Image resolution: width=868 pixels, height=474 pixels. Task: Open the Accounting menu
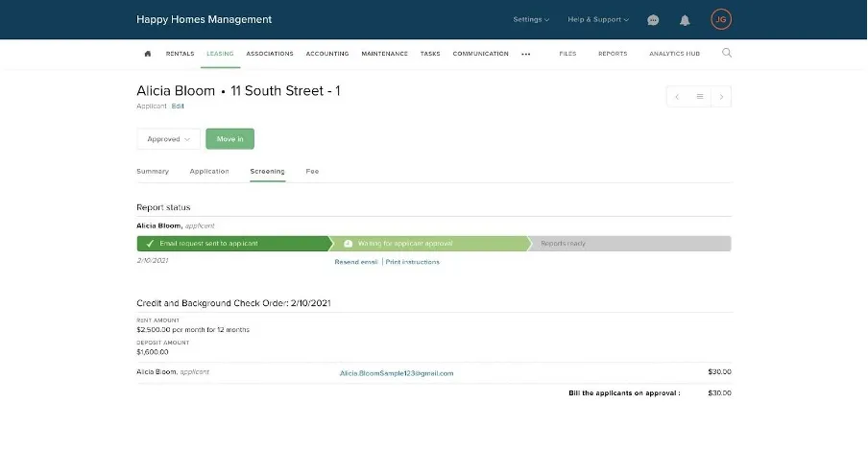click(327, 54)
